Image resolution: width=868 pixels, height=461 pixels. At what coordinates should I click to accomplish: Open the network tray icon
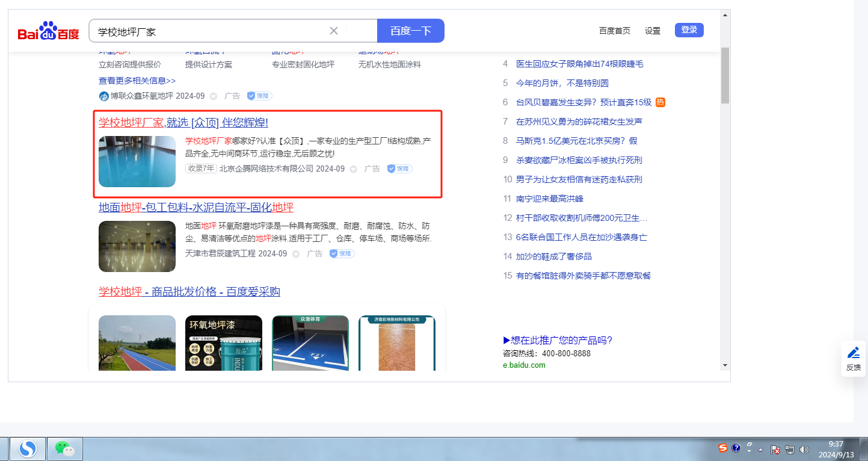pos(790,450)
